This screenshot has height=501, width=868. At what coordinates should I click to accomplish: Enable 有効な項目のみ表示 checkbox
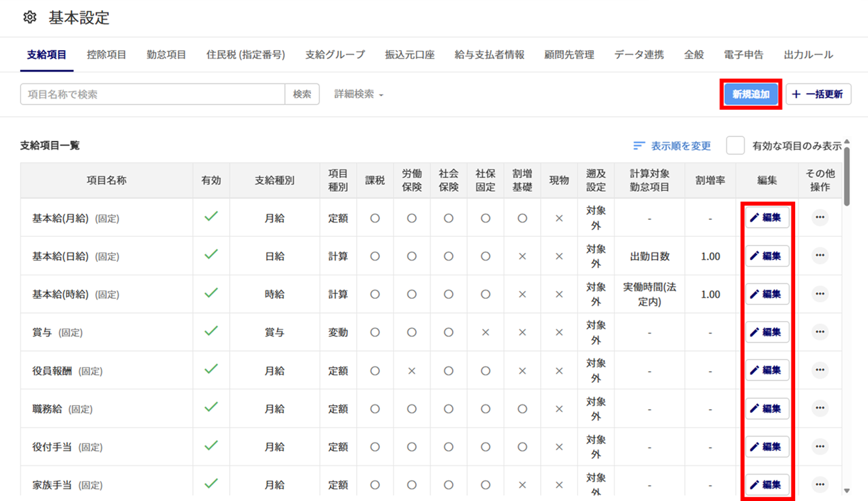(735, 146)
